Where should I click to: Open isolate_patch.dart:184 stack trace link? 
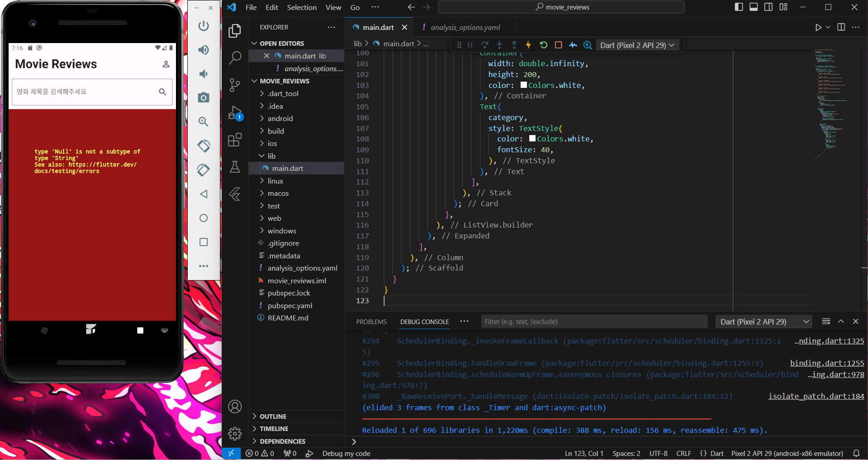click(816, 396)
